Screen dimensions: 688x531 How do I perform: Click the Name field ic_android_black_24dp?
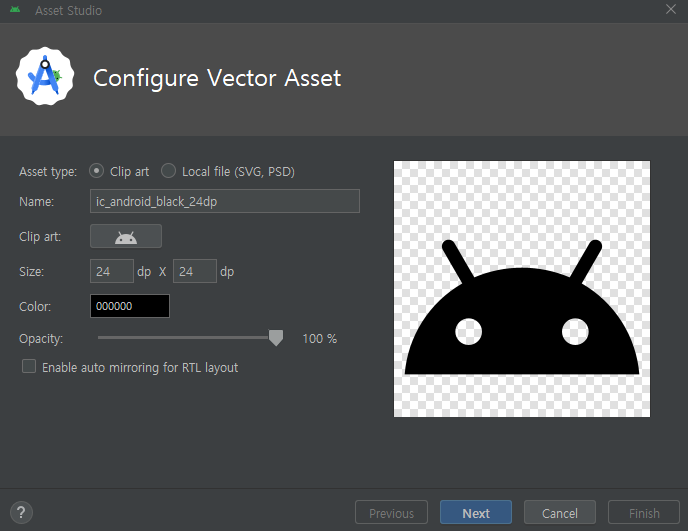tap(225, 201)
